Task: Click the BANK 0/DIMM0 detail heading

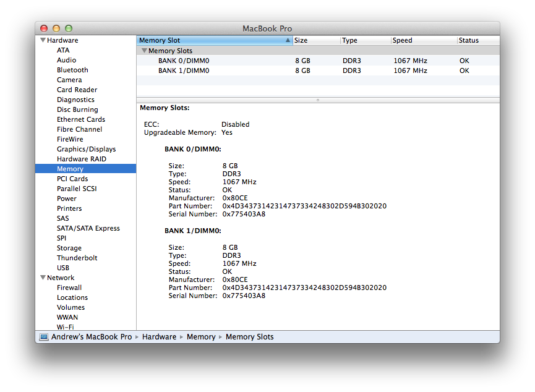Action: 193,150
